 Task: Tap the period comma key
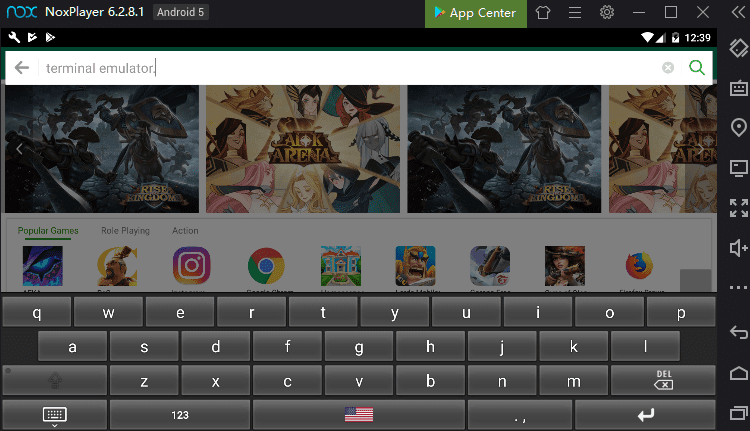click(520, 415)
